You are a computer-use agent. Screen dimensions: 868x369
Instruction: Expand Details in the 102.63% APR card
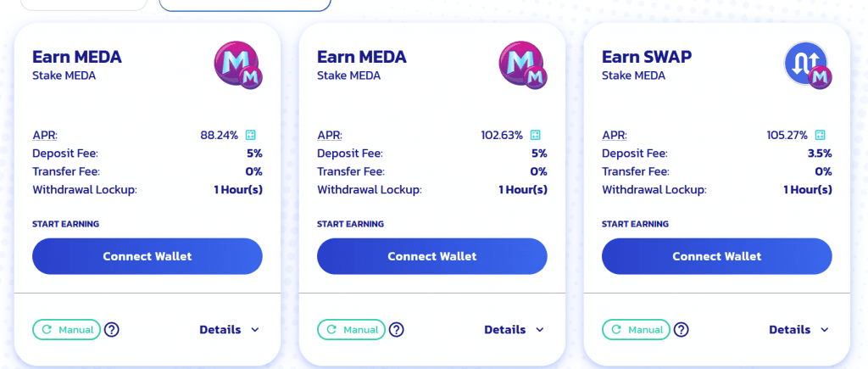[515, 330]
